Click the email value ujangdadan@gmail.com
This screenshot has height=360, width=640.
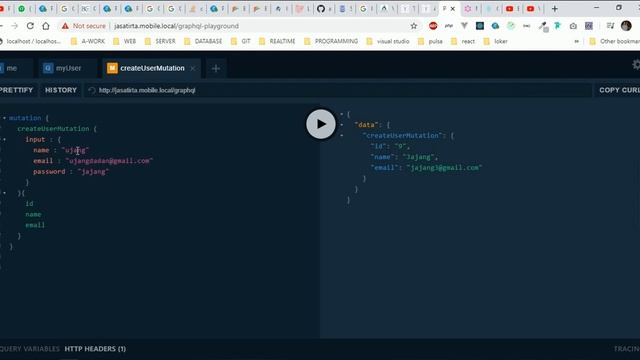(x=109, y=161)
